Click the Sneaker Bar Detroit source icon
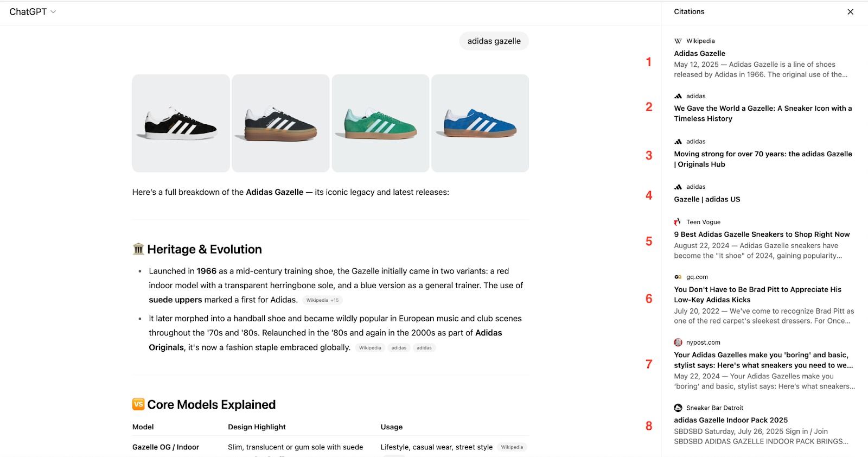 (678, 408)
